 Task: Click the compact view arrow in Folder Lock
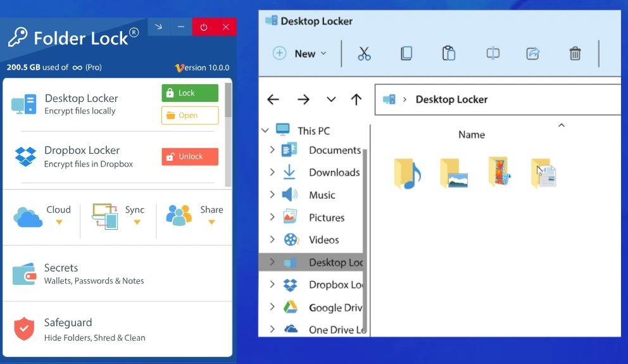coord(159,27)
